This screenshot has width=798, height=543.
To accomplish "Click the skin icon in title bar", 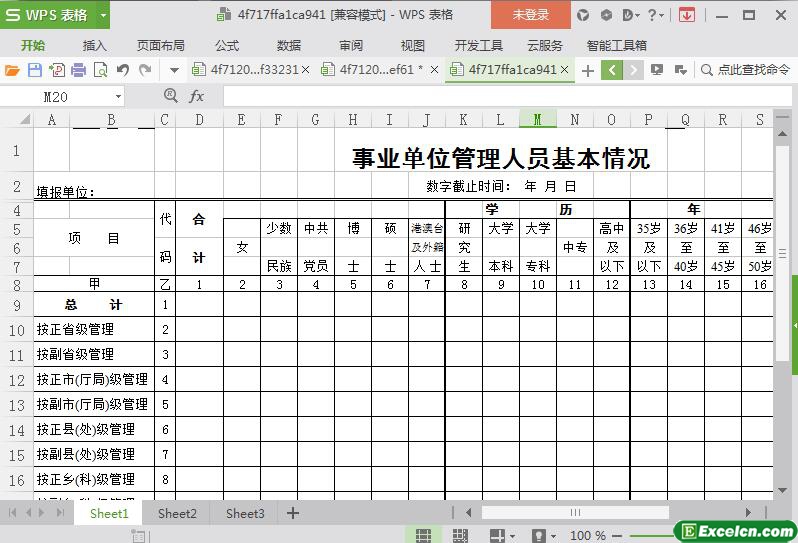I will [583, 15].
